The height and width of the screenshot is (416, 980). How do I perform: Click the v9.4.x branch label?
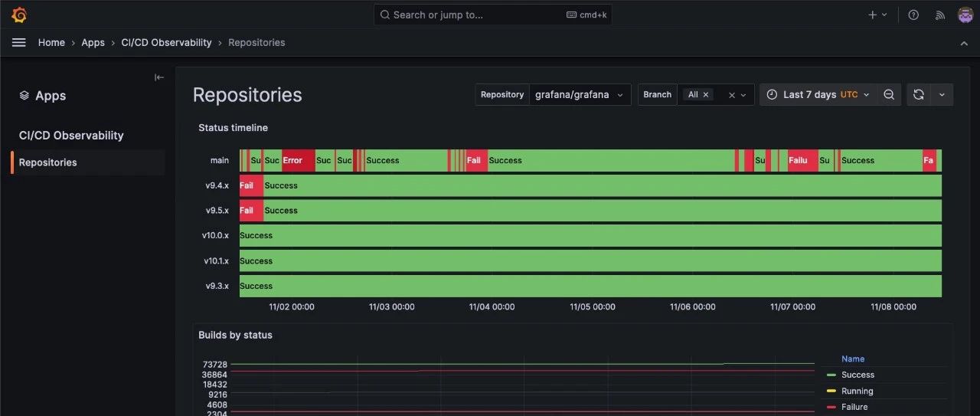[x=217, y=185]
